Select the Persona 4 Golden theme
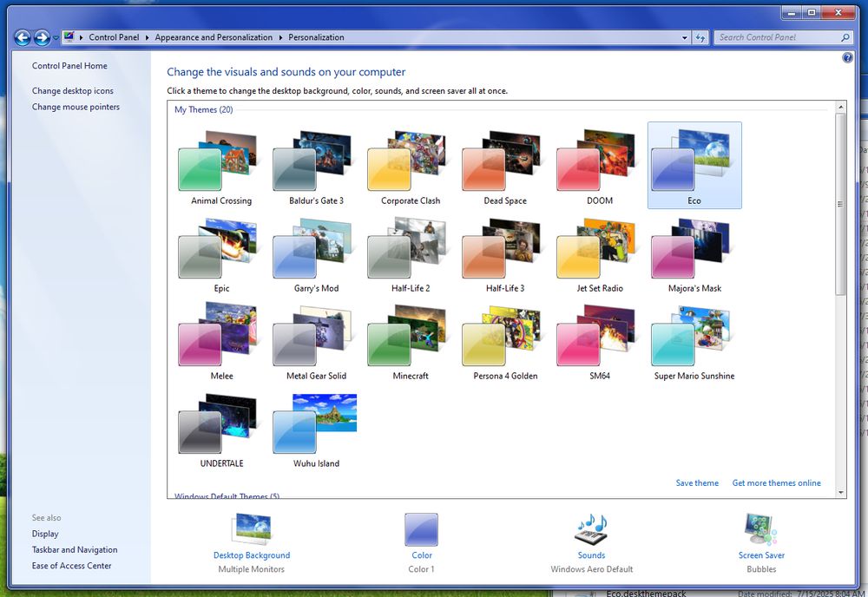This screenshot has width=868, height=597. 505,343
